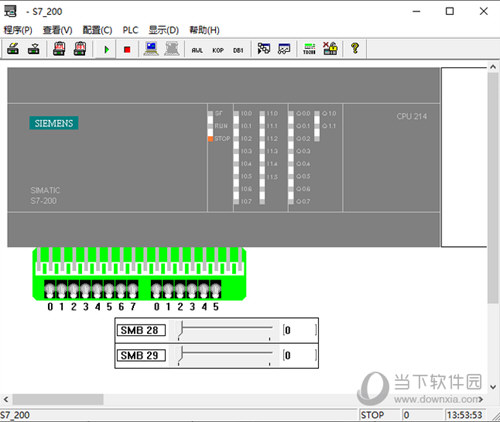Image resolution: width=500 pixels, height=422 pixels.
Task: Start the PLC with the green Run arrow
Action: click(x=106, y=50)
